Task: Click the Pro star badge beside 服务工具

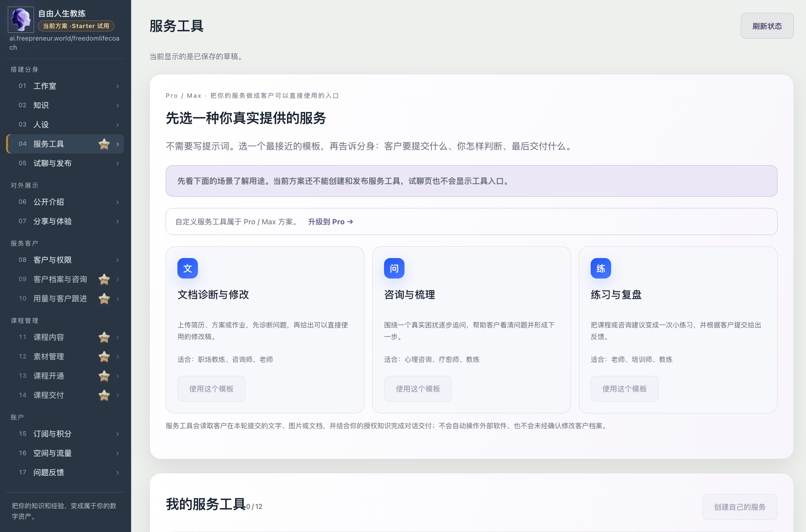Action: (x=104, y=144)
